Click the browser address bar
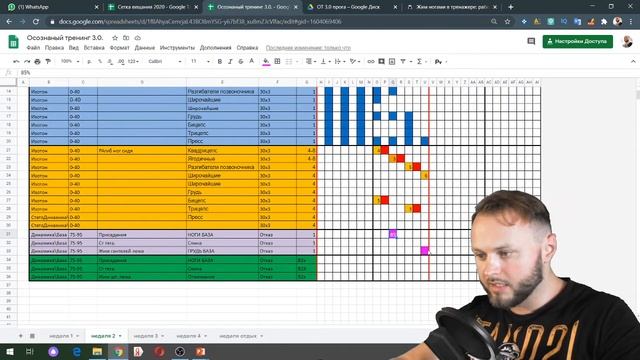The height and width of the screenshot is (360, 640). (269, 22)
